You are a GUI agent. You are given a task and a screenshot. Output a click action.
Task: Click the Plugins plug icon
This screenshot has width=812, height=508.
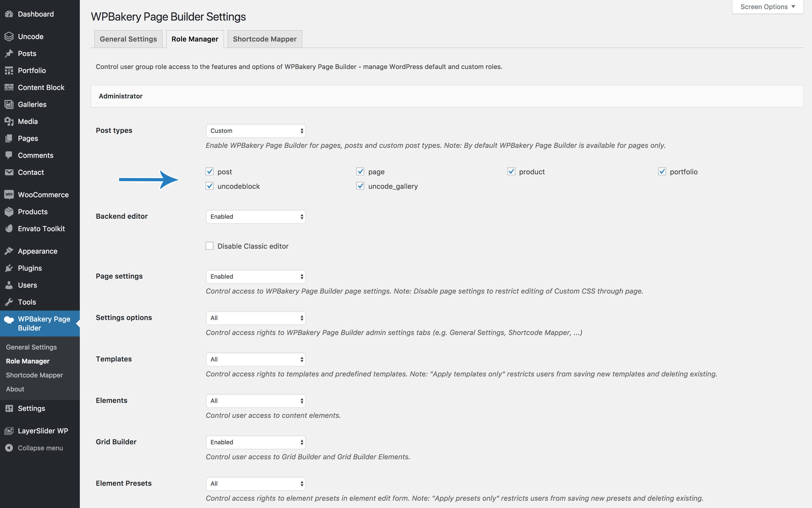point(9,268)
